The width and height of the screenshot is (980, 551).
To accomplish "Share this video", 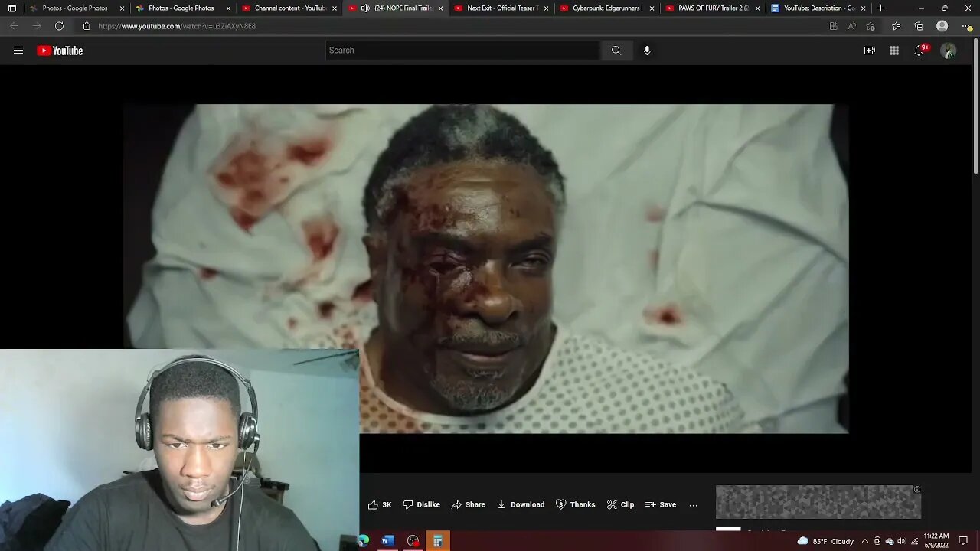I will pyautogui.click(x=469, y=504).
